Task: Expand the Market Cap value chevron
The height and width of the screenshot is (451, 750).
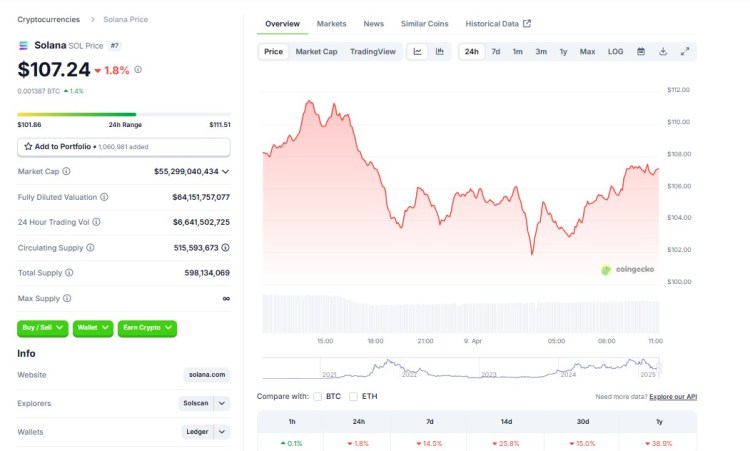Action: [225, 172]
